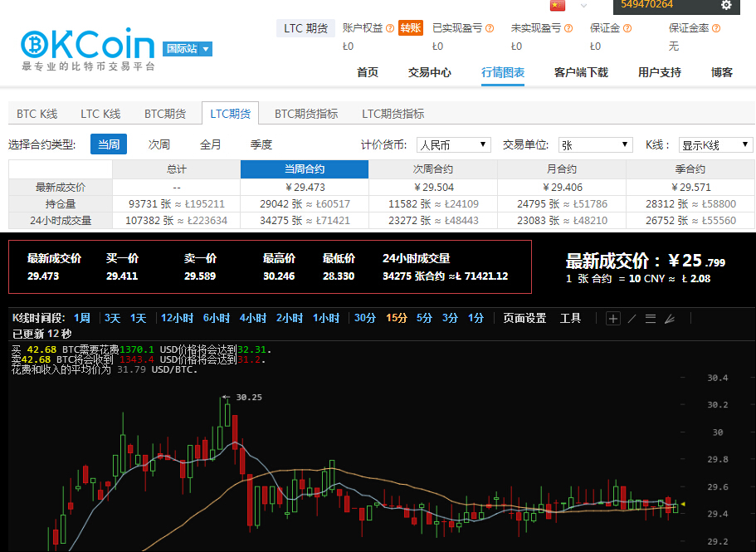Select the horizontal lines drawing tool
The image size is (756, 552).
point(651,318)
